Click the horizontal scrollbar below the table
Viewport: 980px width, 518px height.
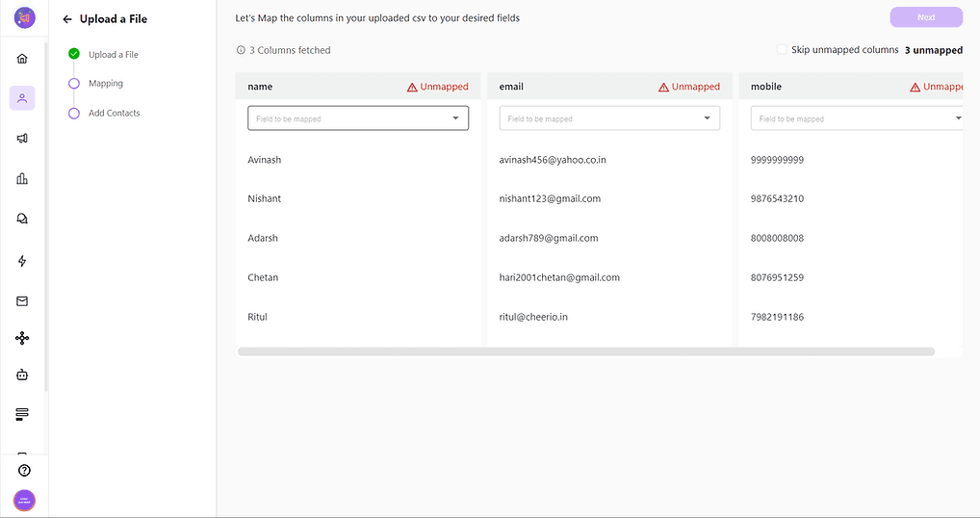(586, 351)
